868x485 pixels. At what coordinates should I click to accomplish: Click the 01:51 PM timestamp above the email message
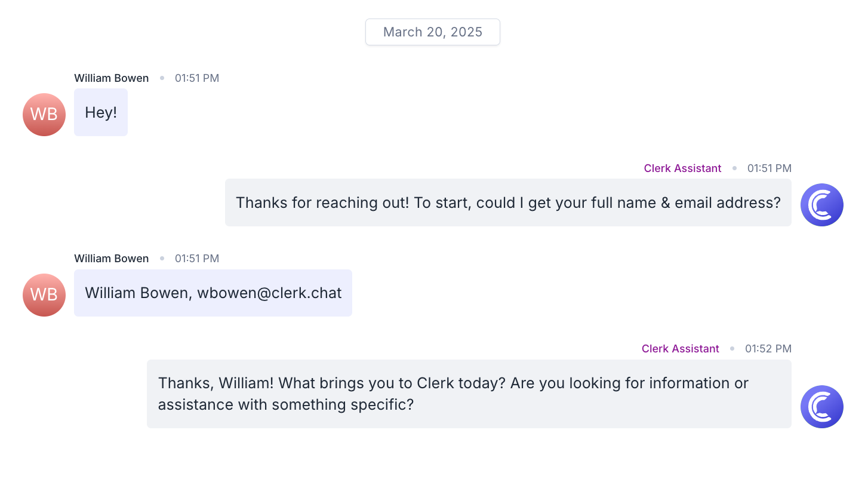[197, 259]
